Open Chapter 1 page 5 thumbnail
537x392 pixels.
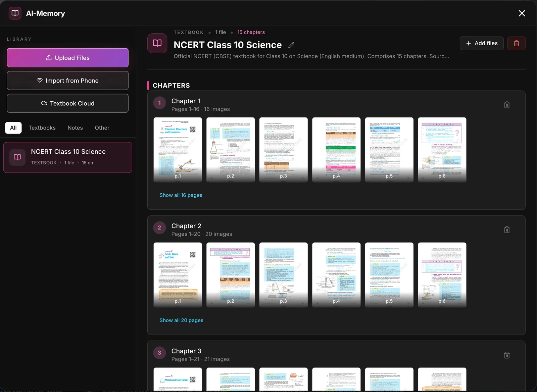(389, 150)
